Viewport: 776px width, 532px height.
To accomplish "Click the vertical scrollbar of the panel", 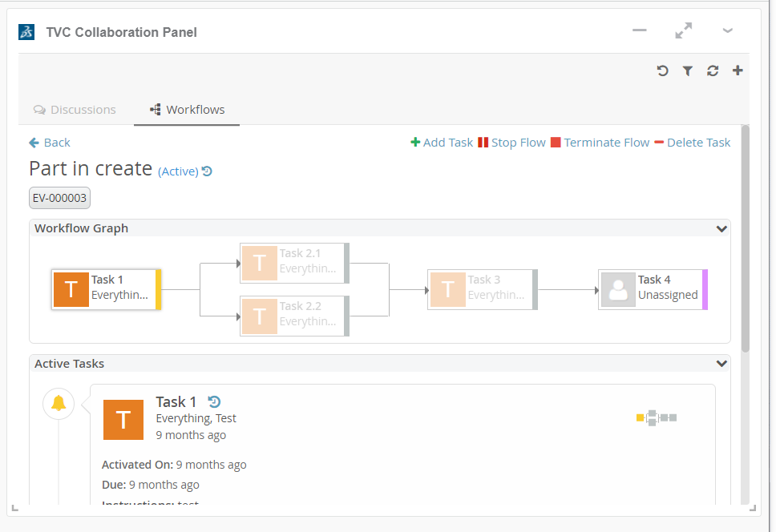I will click(746, 240).
